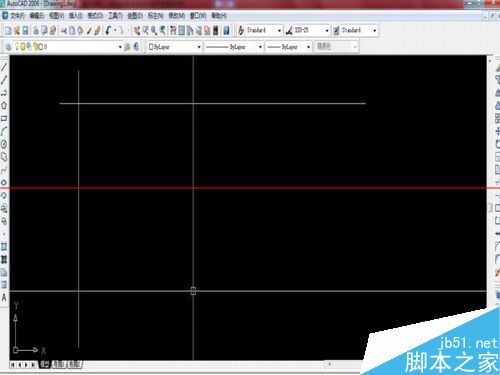Select the Ellipse tool
The width and height of the screenshot is (500, 375).
tap(4, 183)
